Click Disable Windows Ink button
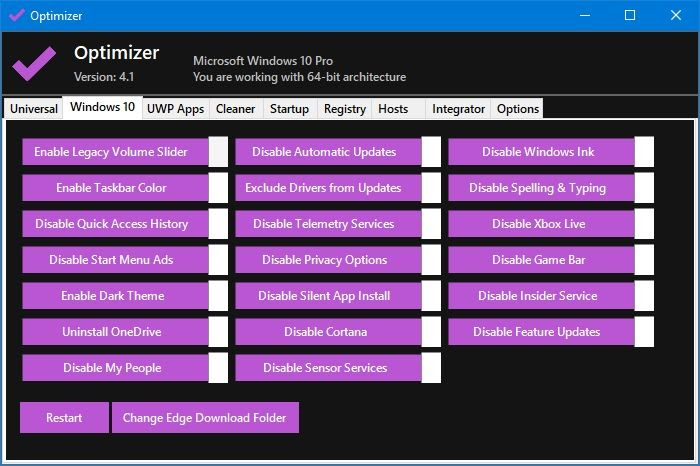 pyautogui.click(x=541, y=152)
